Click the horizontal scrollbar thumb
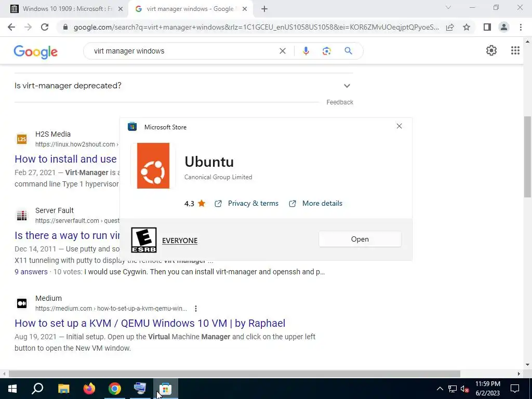Image resolution: width=532 pixels, height=399 pixels. (234, 374)
